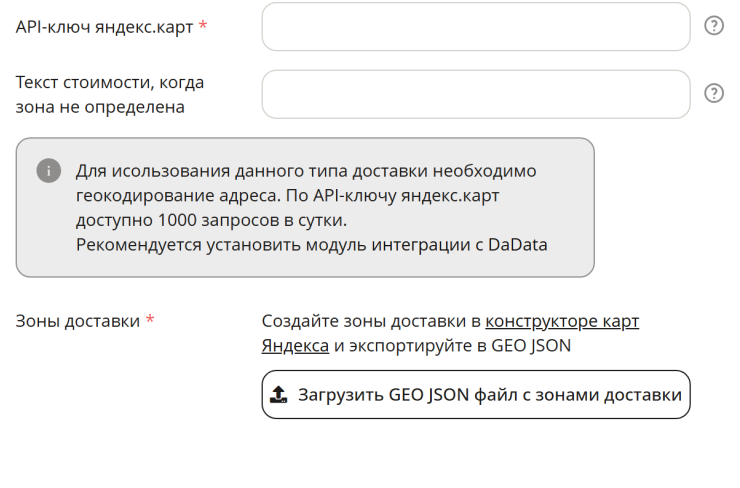Focus the Текст стоимости, когда зона не определена field
The width and height of the screenshot is (740, 488).
coord(476,94)
